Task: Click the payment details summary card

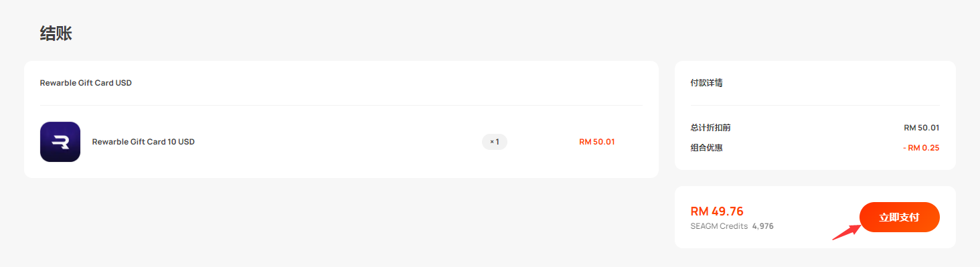Action: point(815,116)
